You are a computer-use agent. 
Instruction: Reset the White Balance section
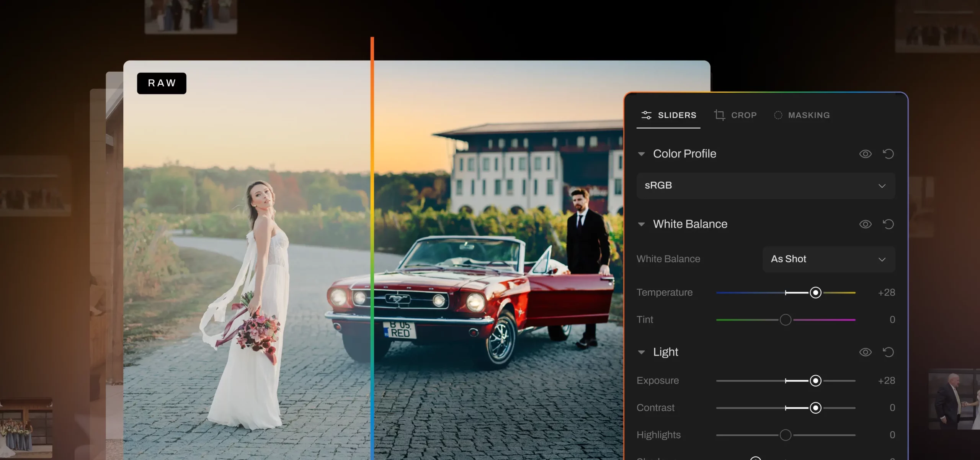pos(888,224)
